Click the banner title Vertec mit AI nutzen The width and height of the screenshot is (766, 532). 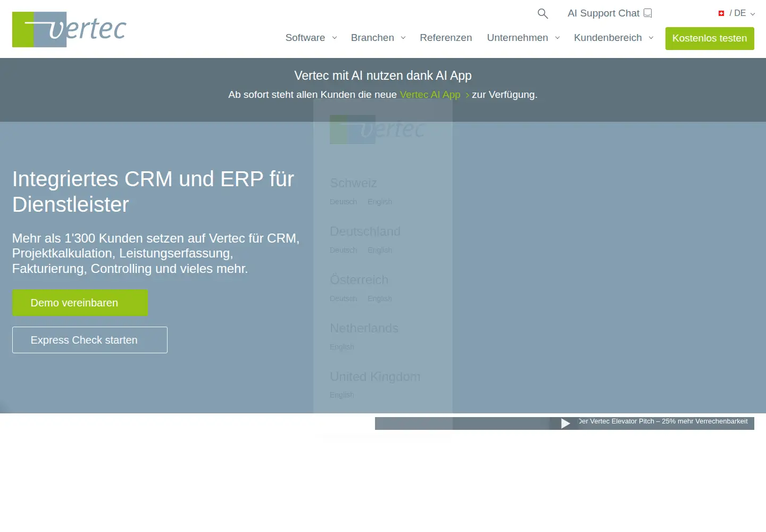click(383, 76)
